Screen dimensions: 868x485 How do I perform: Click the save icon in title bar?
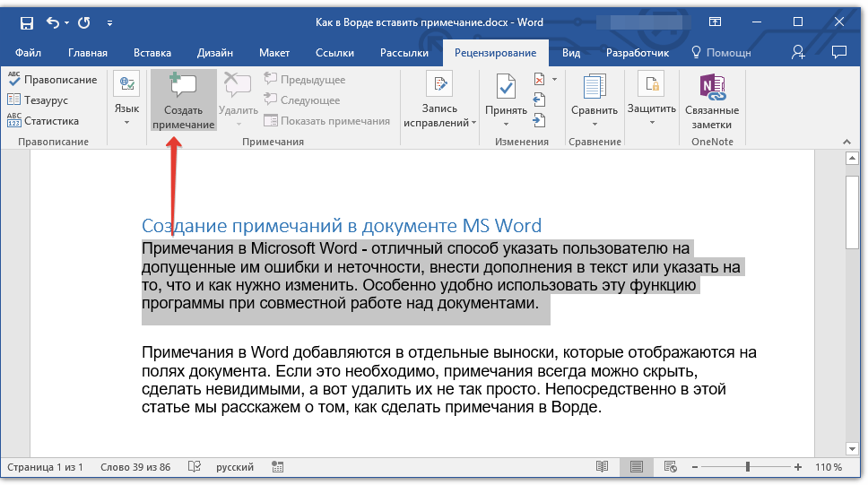click(26, 22)
